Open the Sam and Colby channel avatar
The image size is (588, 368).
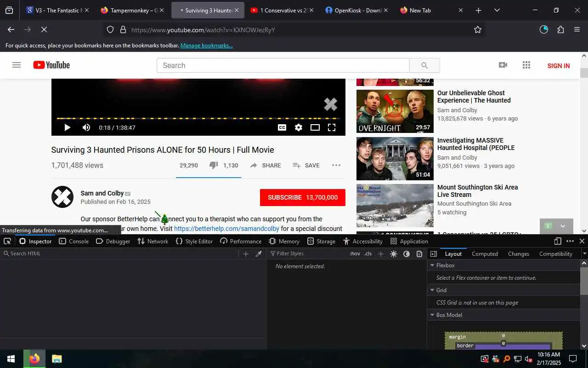pyautogui.click(x=62, y=197)
